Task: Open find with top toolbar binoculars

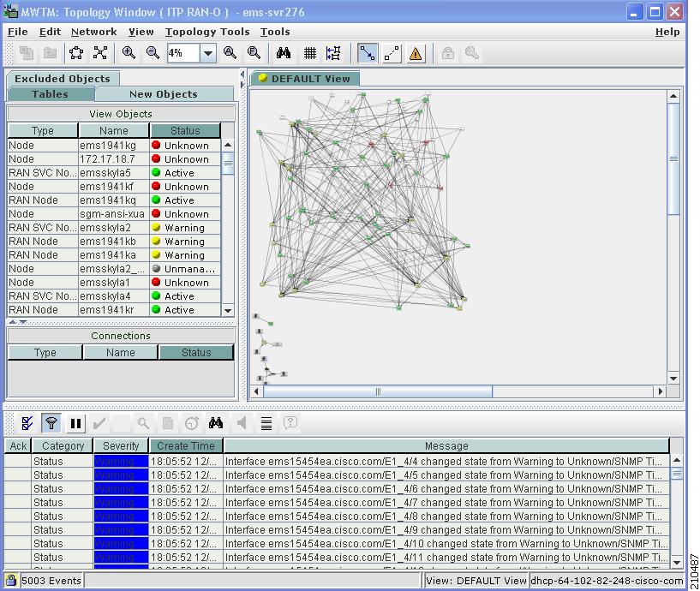Action: 284,53
